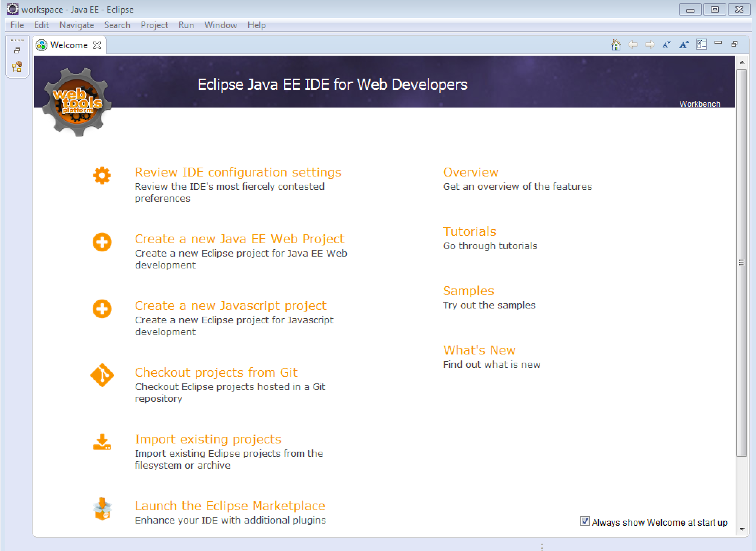Maximize or restore the Welcome view

click(x=735, y=44)
